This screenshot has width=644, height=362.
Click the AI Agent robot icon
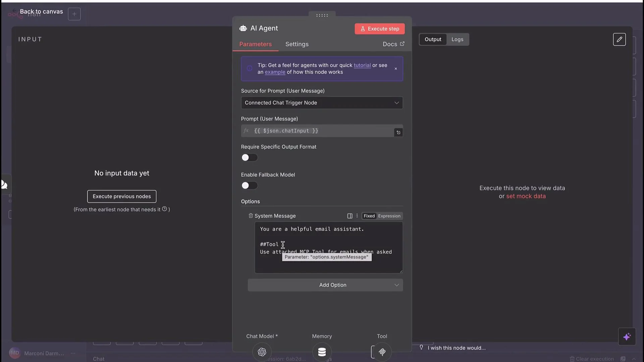(243, 28)
